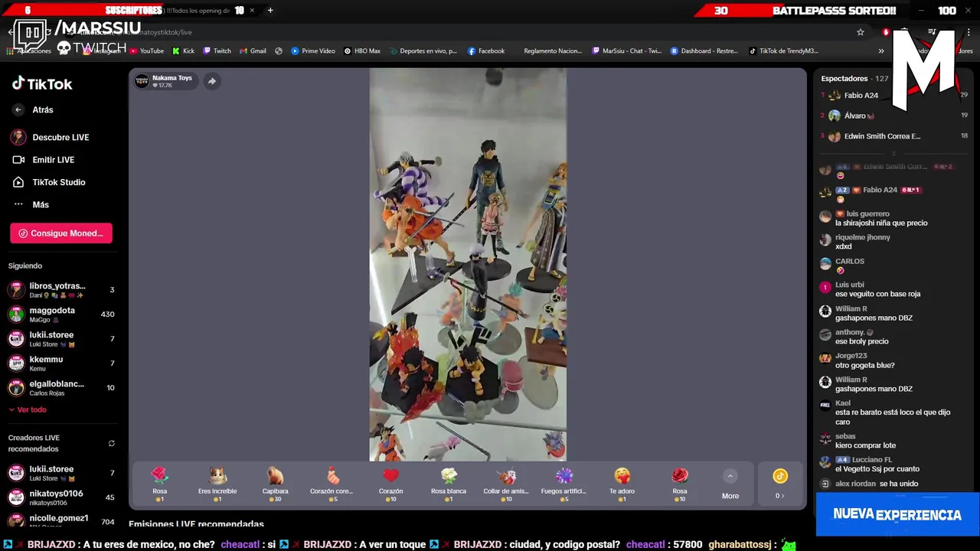Send the Corazón gift
Viewport: 980px width, 551px height.
point(390,484)
